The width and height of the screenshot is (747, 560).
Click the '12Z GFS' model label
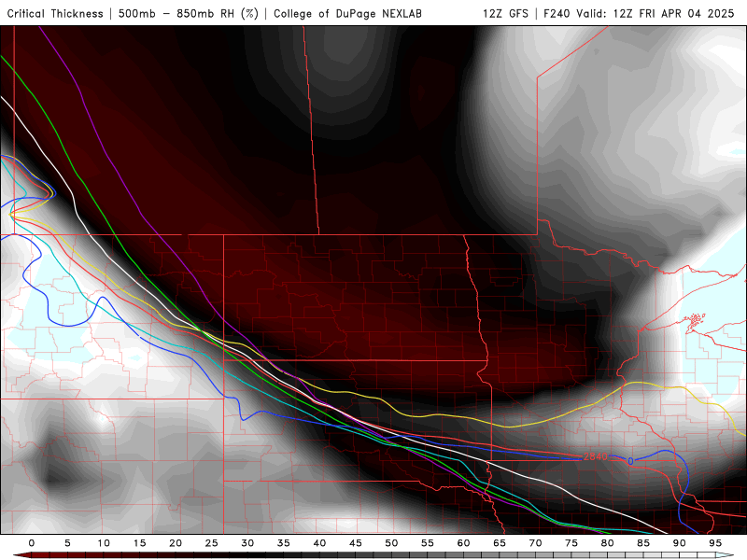pos(505,14)
